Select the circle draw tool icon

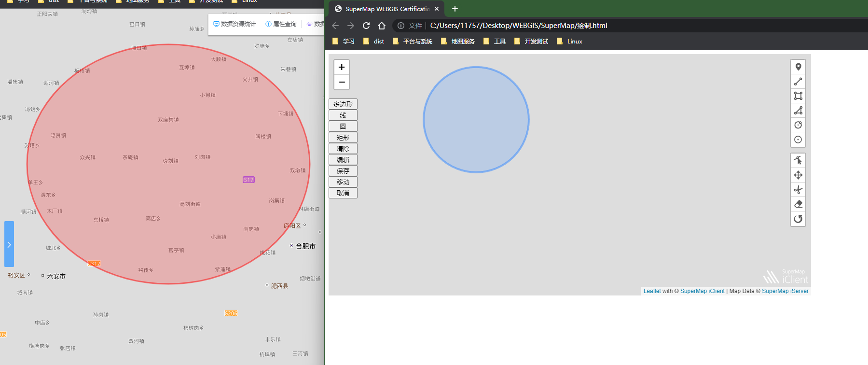798,125
